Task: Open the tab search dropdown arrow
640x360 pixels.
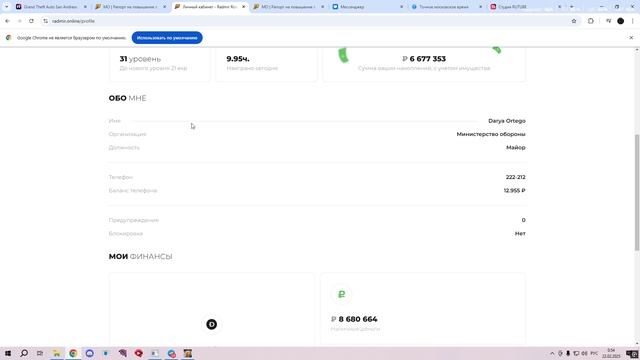Action: pyautogui.click(x=6, y=7)
